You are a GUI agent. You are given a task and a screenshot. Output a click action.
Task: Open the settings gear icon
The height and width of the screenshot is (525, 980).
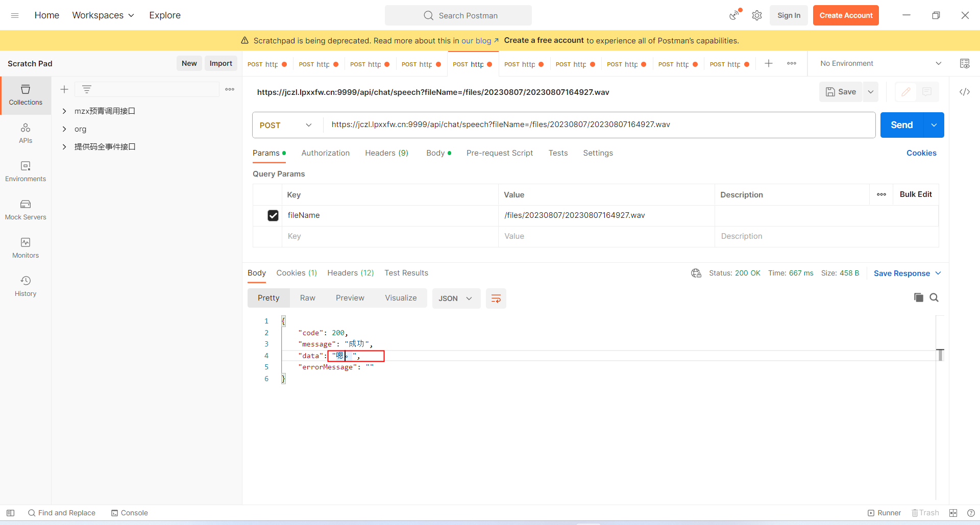click(x=757, y=15)
